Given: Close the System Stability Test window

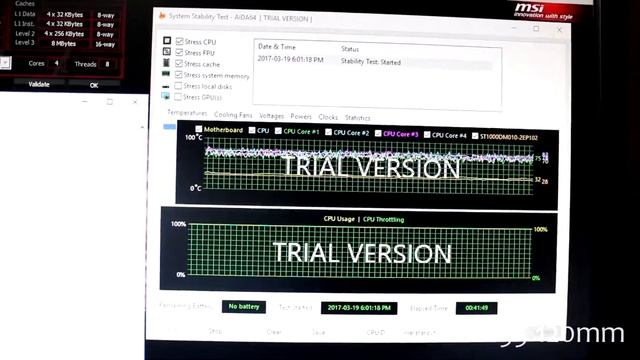Looking at the screenshot, I should (x=560, y=30).
